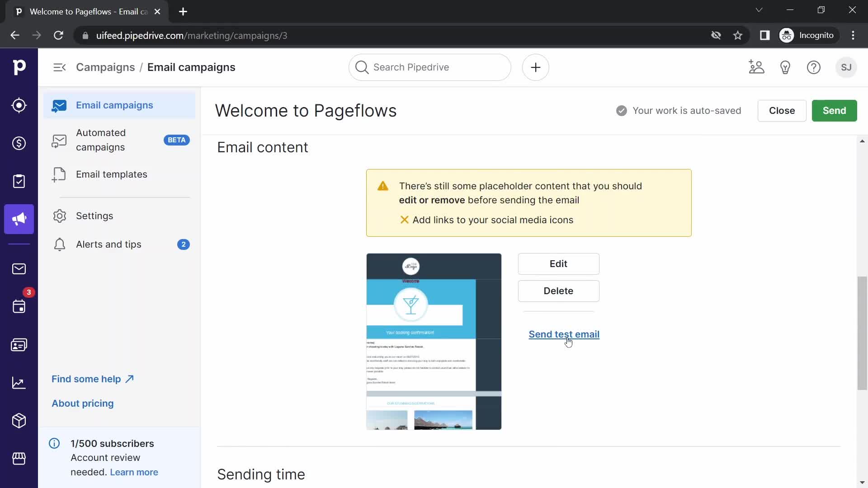Screen dimensions: 868x488
Task: Click the Send button to dispatch campaign
Action: [834, 110]
